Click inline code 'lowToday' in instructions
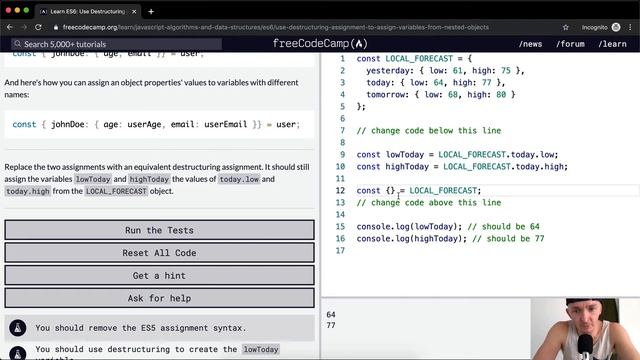The height and width of the screenshot is (360, 640). pos(93,179)
